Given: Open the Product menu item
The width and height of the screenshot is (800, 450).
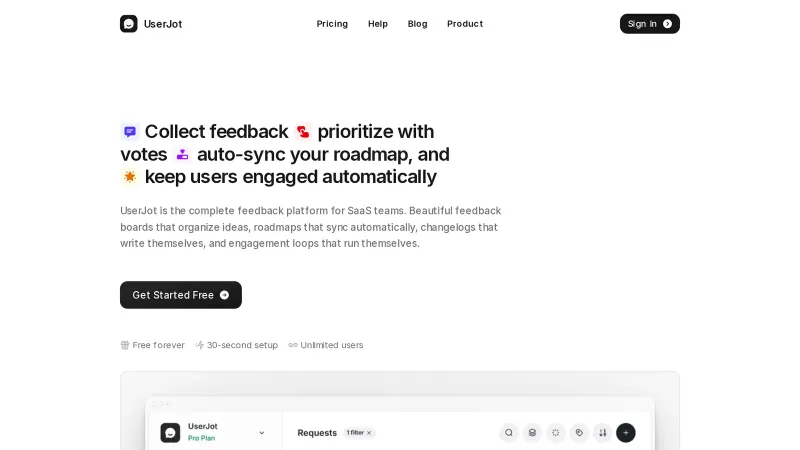Looking at the screenshot, I should (x=465, y=24).
